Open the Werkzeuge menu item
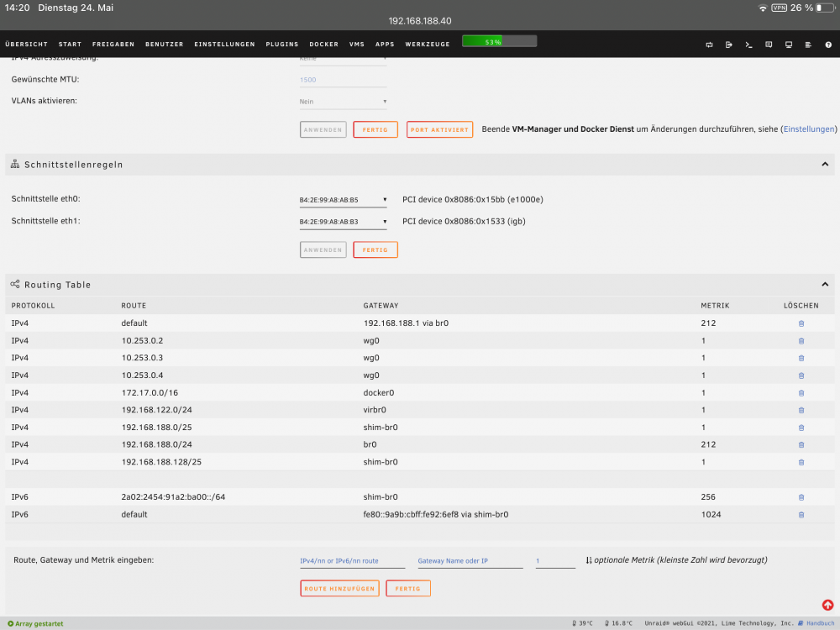 [x=428, y=45]
